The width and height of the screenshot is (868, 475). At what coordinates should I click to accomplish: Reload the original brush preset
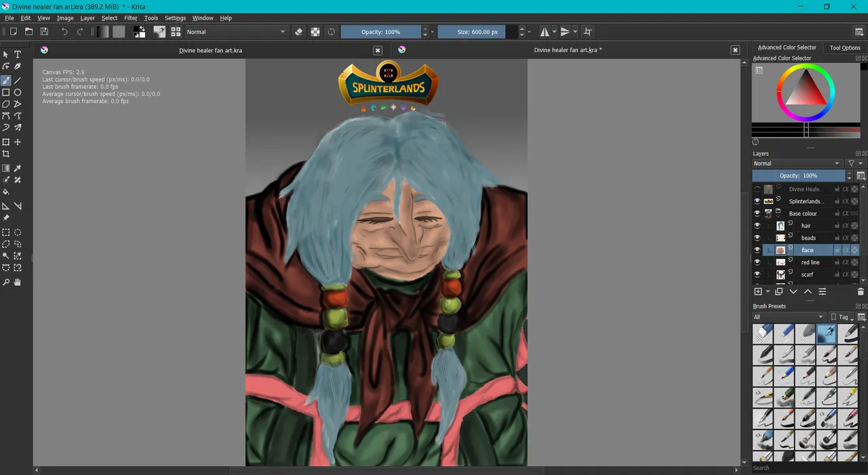click(331, 32)
